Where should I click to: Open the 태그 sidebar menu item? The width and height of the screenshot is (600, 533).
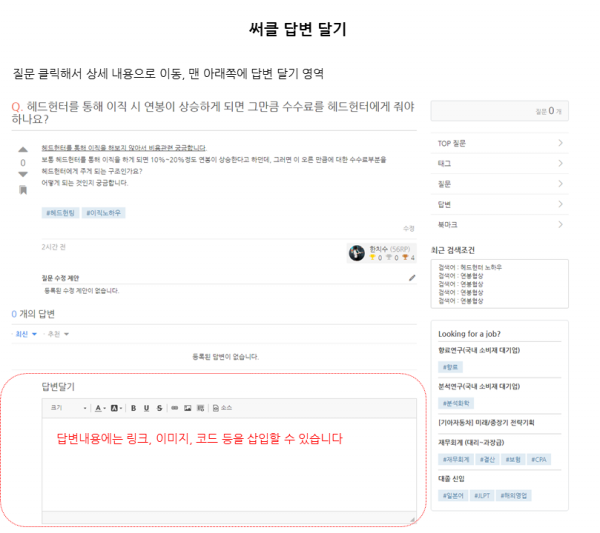tap(499, 163)
